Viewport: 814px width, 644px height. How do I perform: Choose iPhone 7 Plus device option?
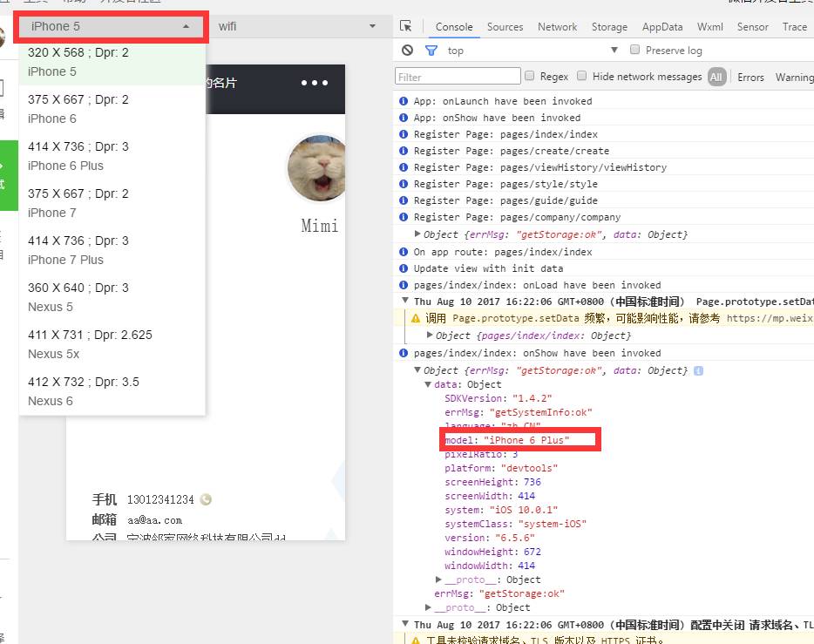point(112,250)
